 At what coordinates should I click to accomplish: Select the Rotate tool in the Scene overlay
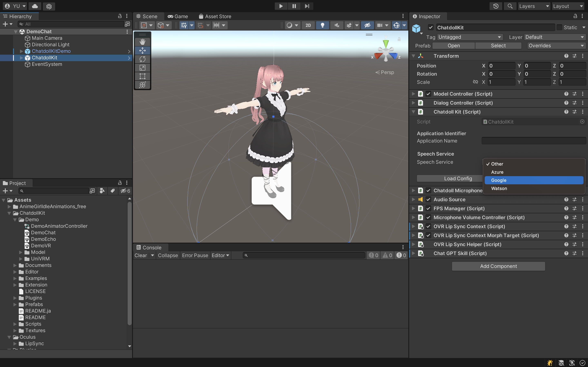[142, 59]
